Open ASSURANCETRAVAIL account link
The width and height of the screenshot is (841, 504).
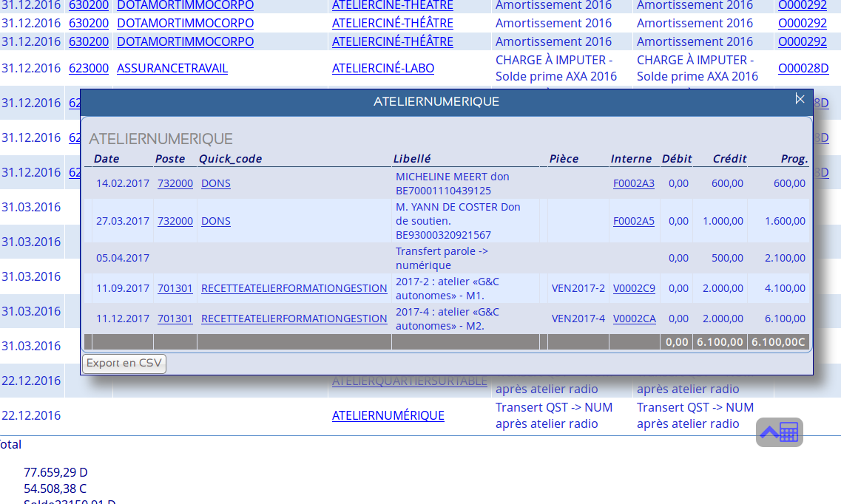[x=172, y=69]
